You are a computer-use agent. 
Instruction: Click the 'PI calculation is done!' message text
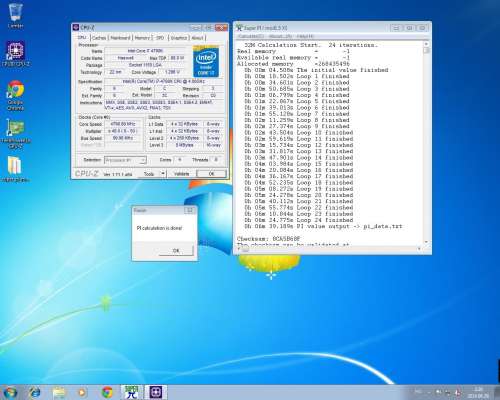[x=159, y=228]
